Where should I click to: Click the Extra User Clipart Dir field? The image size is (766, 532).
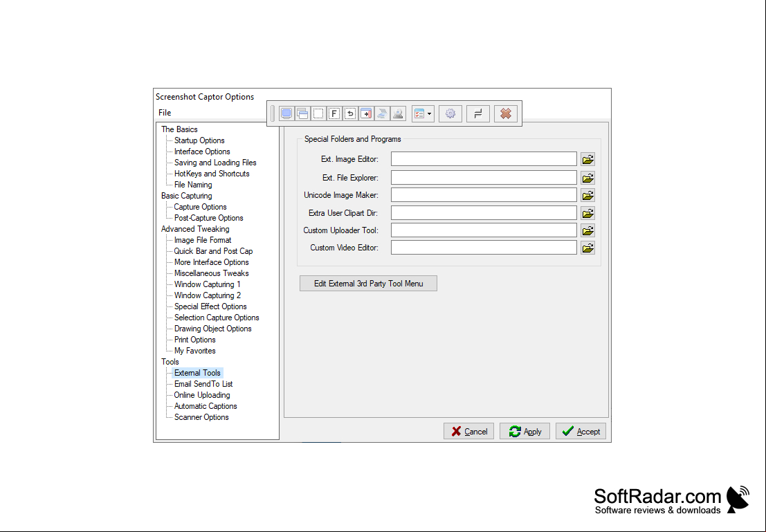click(x=484, y=213)
